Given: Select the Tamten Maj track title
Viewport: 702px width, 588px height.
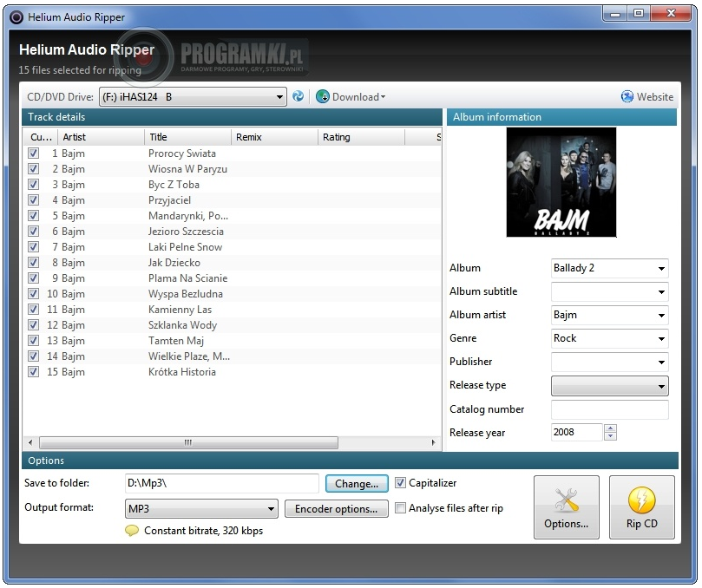Looking at the screenshot, I should pyautogui.click(x=176, y=341).
